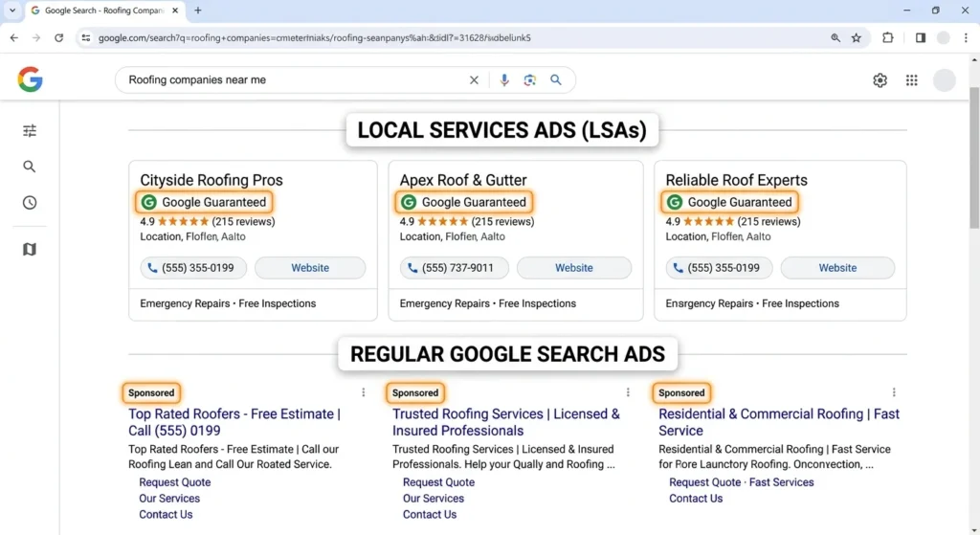Viewport: 980px width, 535px height.
Task: Reload the page
Action: (58, 37)
